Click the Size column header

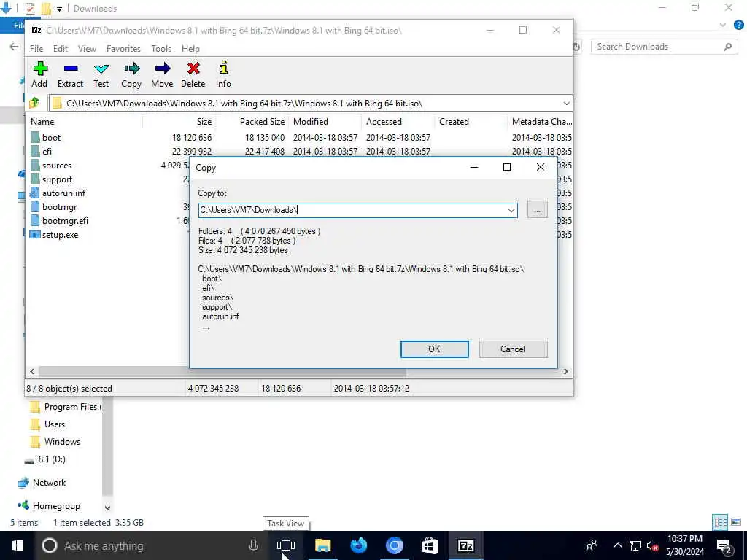point(179,122)
